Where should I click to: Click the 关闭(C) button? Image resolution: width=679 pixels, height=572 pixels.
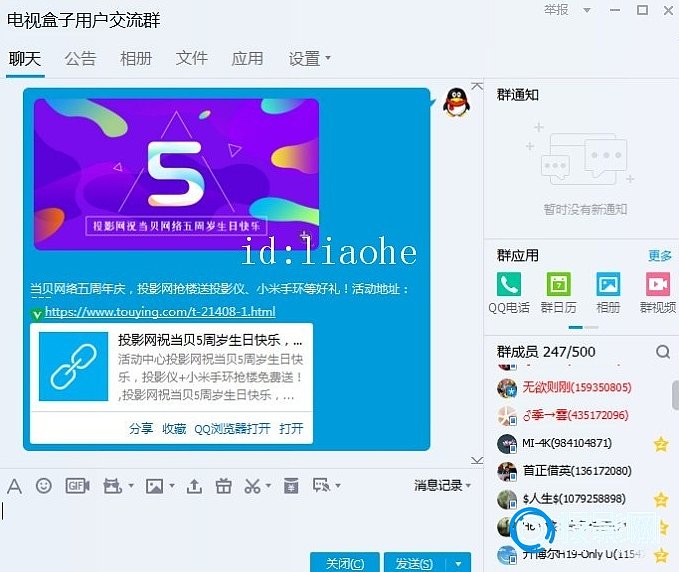pyautogui.click(x=345, y=563)
